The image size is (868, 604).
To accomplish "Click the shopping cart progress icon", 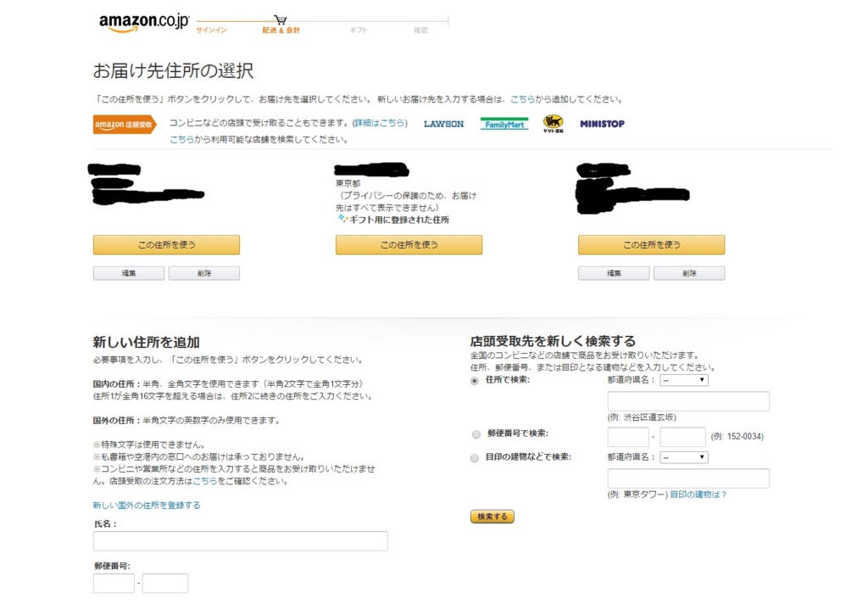I will click(281, 20).
